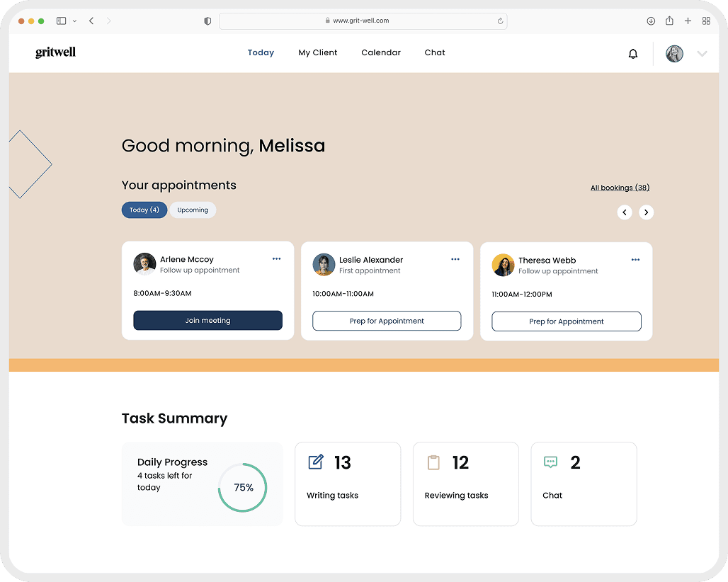The image size is (728, 582).
Task: Prep for Appointment with Leslie Alexander
Action: 387,321
